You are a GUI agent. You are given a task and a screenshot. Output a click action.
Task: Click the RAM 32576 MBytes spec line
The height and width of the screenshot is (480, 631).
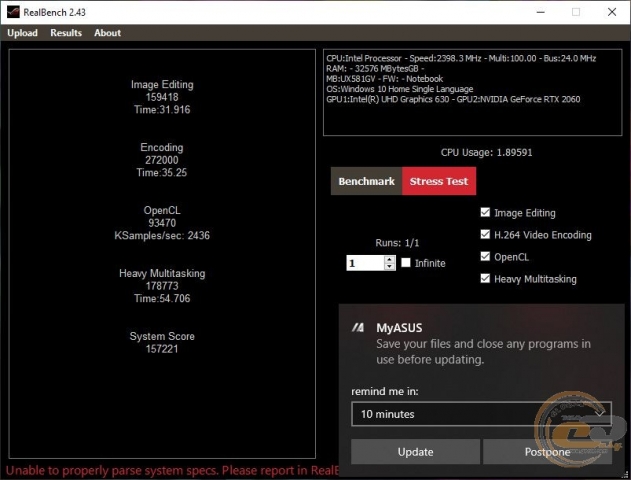pyautogui.click(x=375, y=69)
